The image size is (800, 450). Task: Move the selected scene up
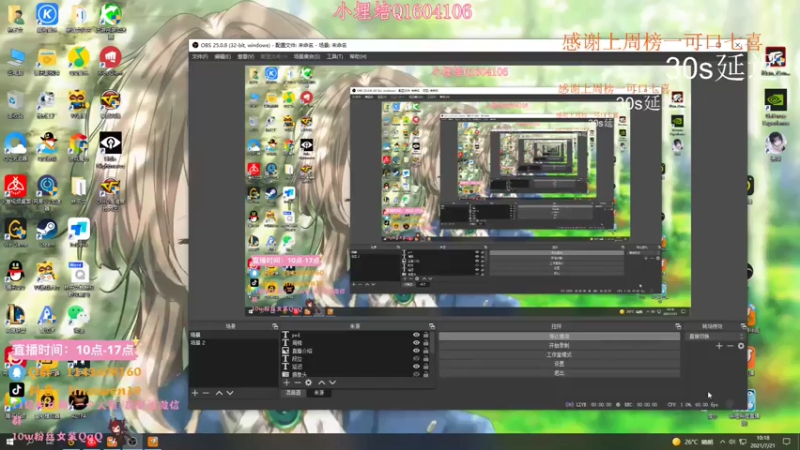(x=219, y=393)
